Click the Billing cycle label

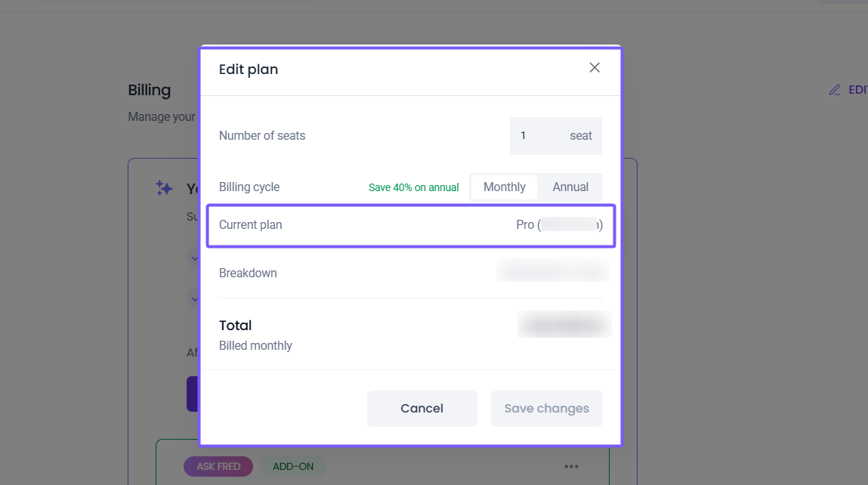coord(249,187)
